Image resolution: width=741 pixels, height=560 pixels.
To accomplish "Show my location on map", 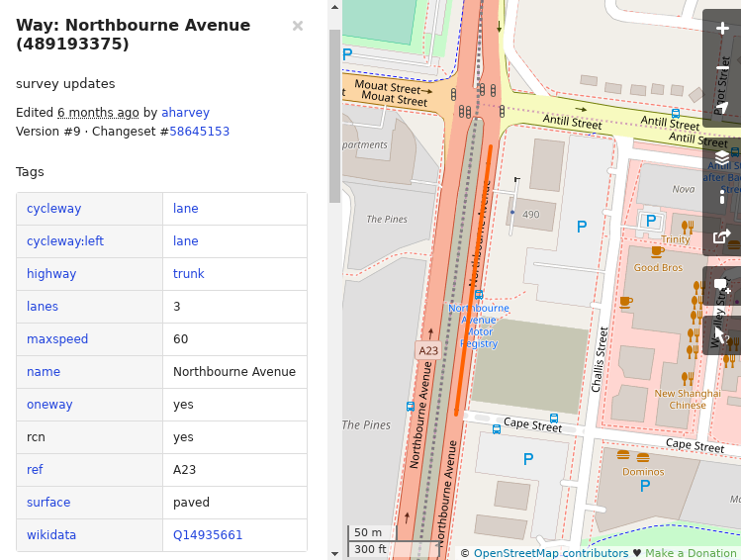I will 722,108.
